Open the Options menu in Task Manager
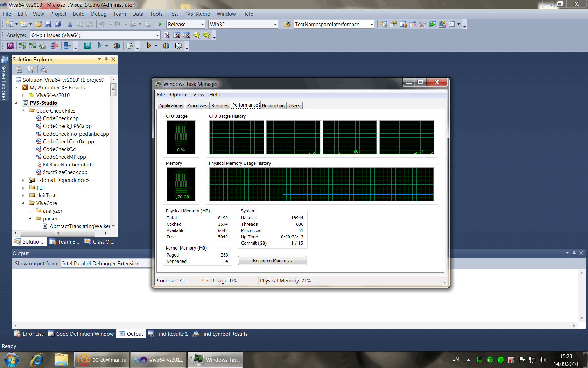The image size is (588, 368). tap(179, 95)
